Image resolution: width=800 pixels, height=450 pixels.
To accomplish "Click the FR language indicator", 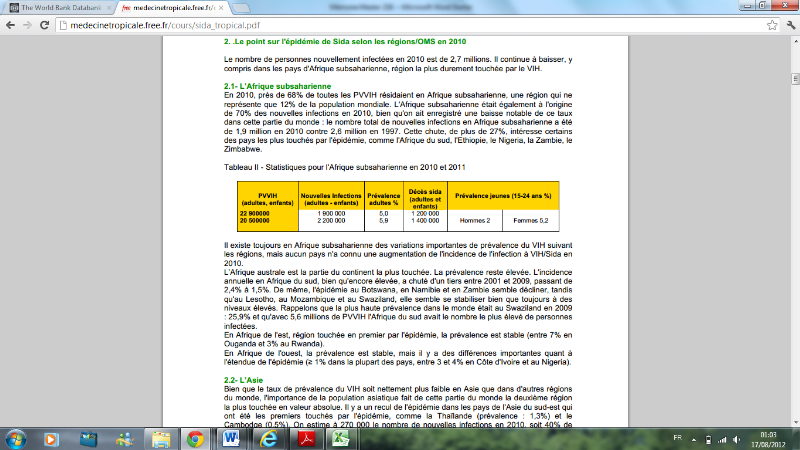I will [x=678, y=438].
